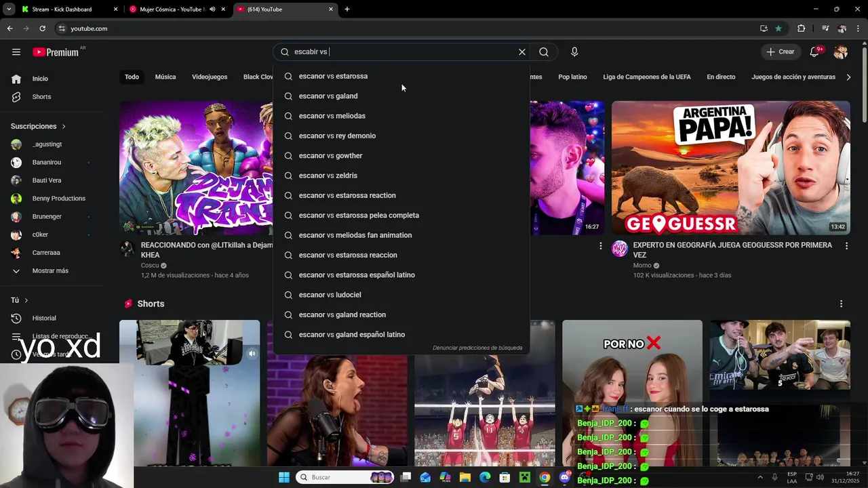The width and height of the screenshot is (868, 488).
Task: Select the Pop latino chip
Action: click(x=572, y=77)
